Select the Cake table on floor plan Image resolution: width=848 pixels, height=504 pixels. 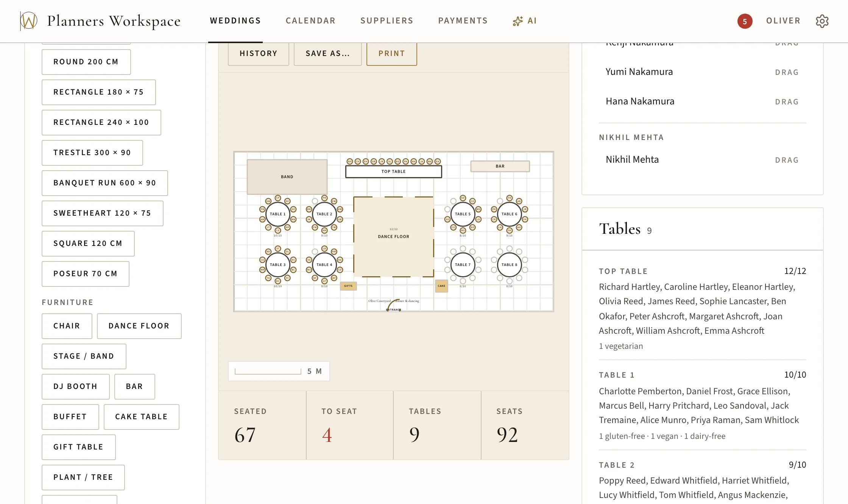pyautogui.click(x=441, y=286)
